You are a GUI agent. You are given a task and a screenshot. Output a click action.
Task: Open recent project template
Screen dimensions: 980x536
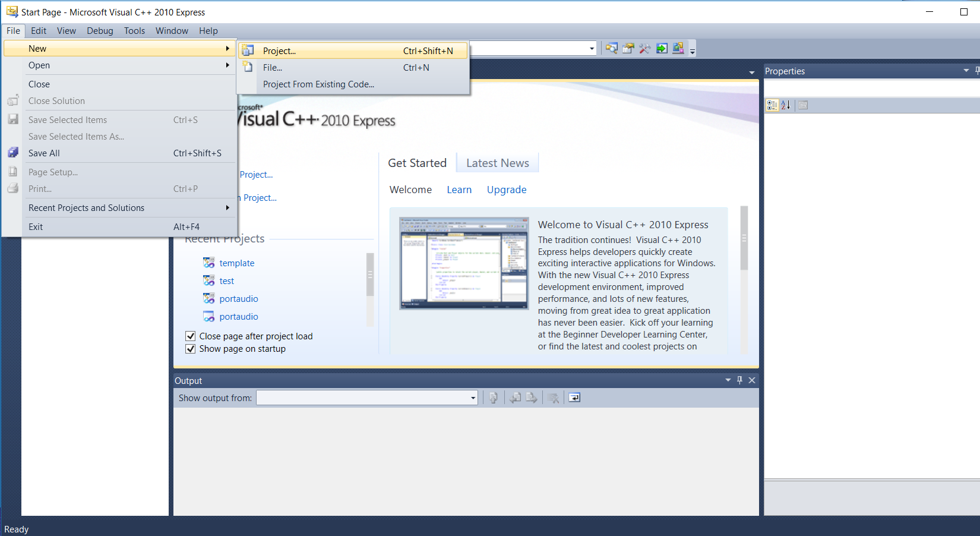pos(237,263)
